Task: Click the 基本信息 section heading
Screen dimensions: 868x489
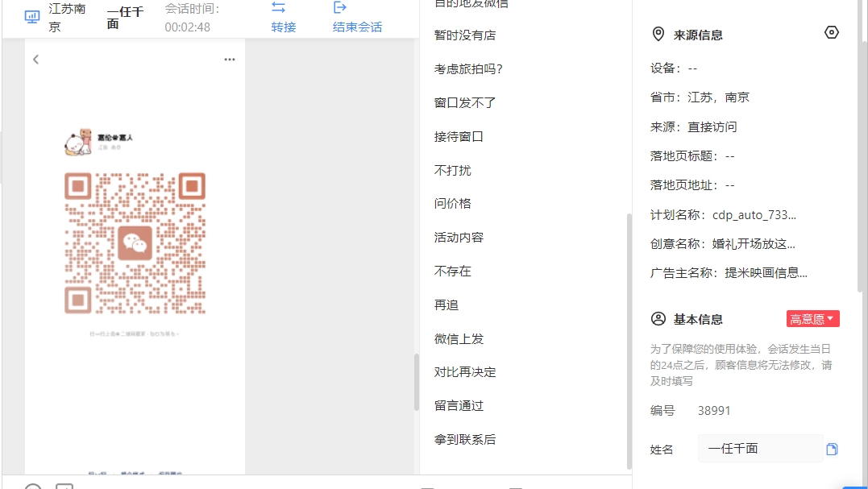Action: click(x=698, y=319)
